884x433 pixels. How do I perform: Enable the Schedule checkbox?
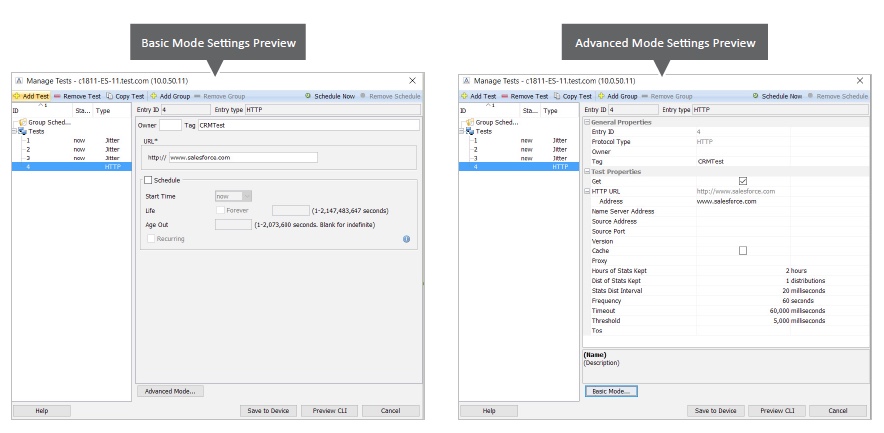pyautogui.click(x=149, y=181)
